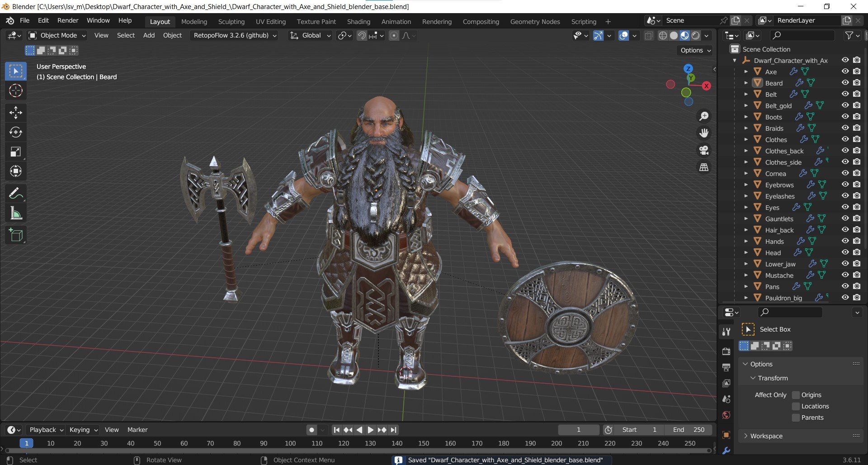Viewport: 868px width, 465px height.
Task: Activate the Move tool
Action: 16,113
